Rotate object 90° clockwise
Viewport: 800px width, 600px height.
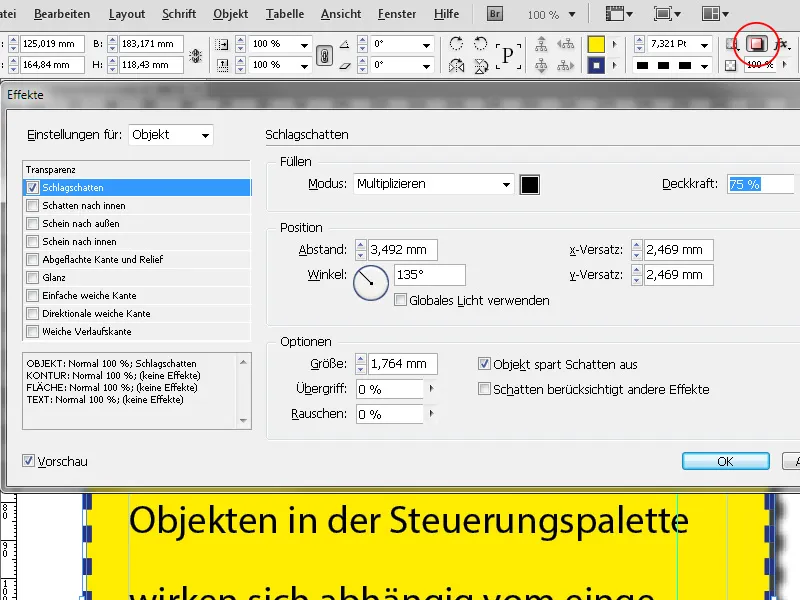point(456,44)
